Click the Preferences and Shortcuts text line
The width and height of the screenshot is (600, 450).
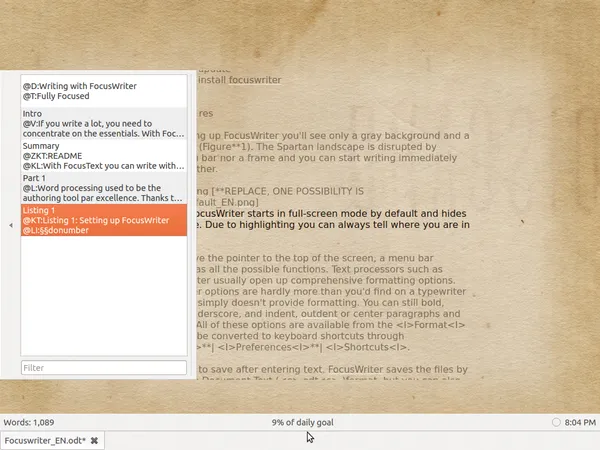tap(303, 347)
